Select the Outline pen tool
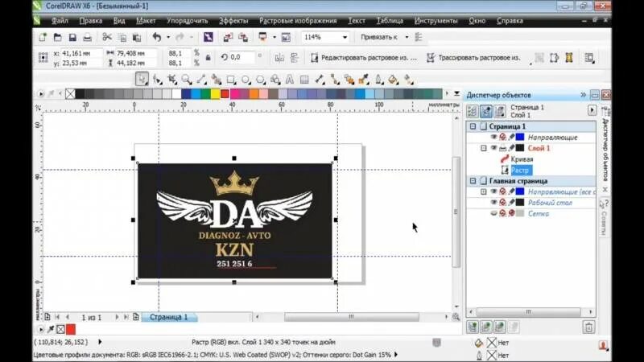The height and width of the screenshot is (362, 644). 378,79
